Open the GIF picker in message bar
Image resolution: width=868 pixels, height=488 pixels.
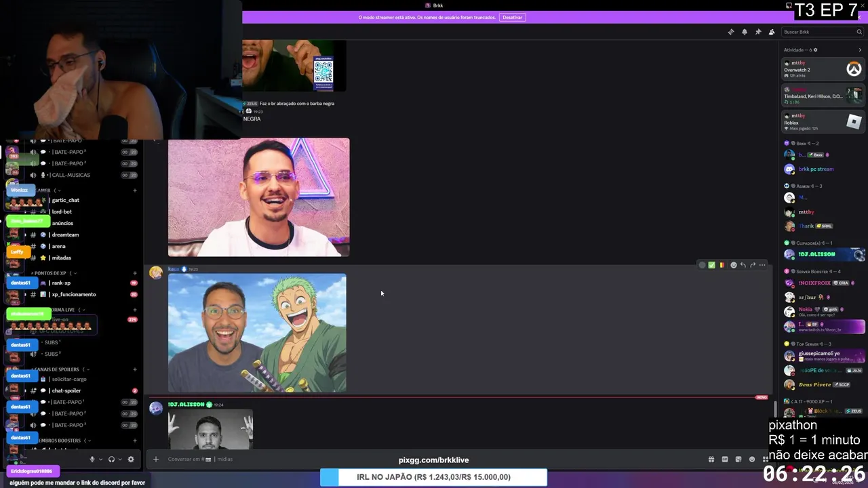point(724,459)
